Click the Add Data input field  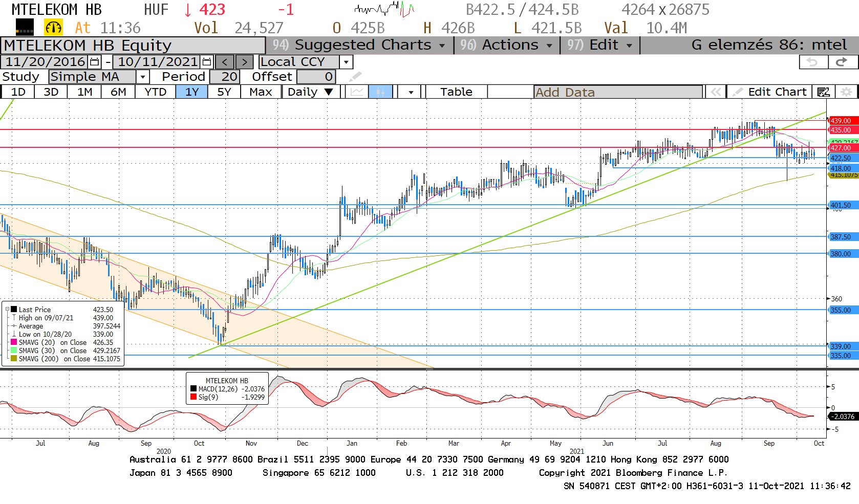(618, 92)
